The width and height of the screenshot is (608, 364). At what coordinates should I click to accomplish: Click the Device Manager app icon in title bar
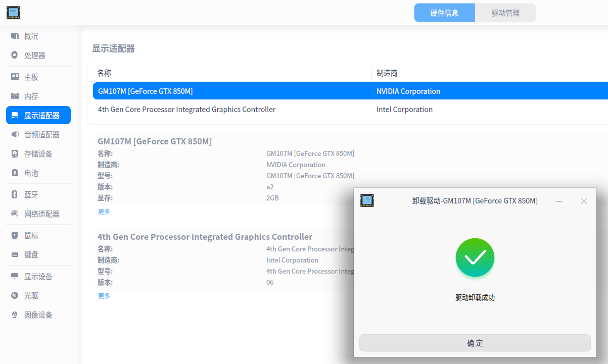point(13,13)
